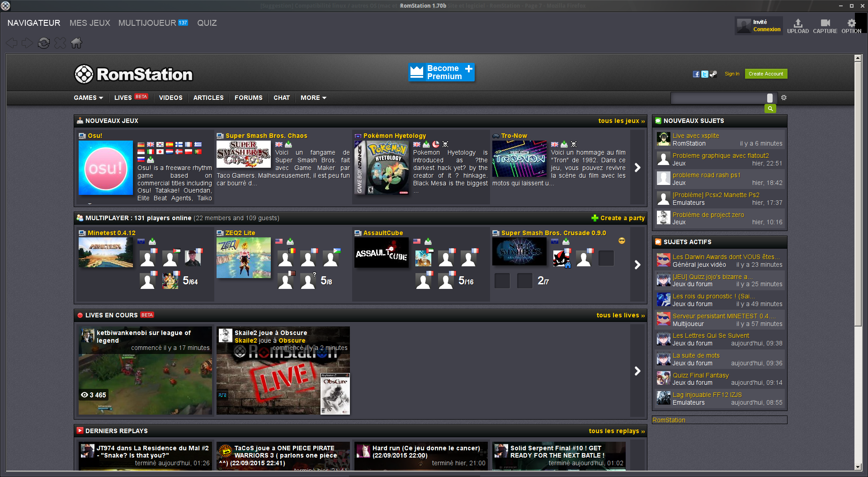The width and height of the screenshot is (868, 477).
Task: Open topic 'Quizz Final Fantasy'
Action: coord(701,375)
